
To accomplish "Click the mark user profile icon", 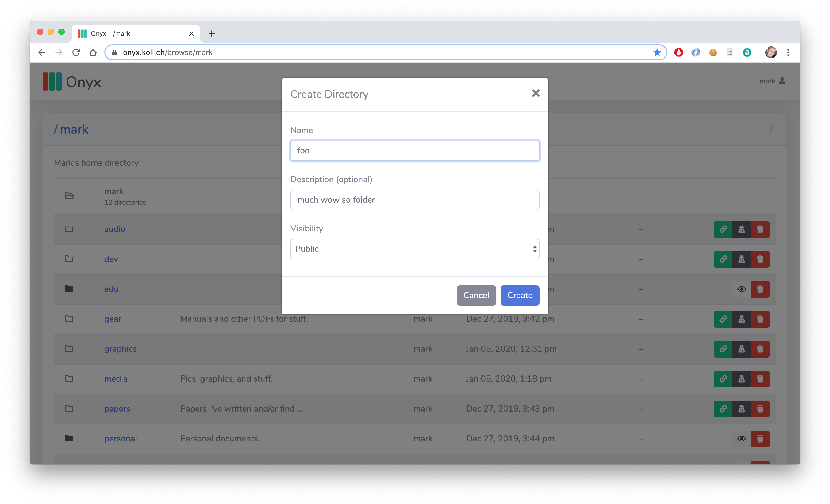I will (782, 81).
